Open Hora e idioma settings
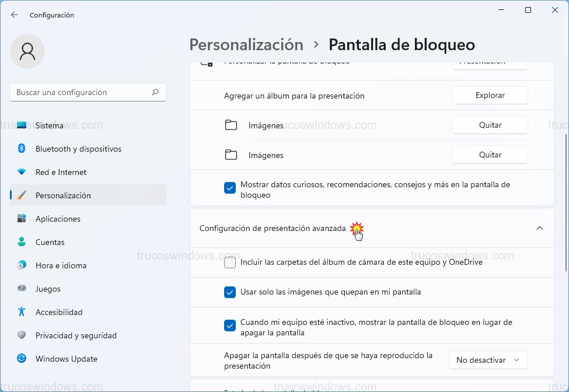The width and height of the screenshot is (569, 392). [61, 265]
